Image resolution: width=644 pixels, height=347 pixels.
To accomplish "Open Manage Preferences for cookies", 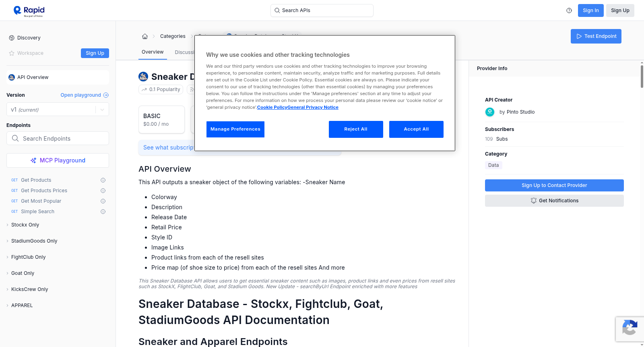I will (x=235, y=129).
